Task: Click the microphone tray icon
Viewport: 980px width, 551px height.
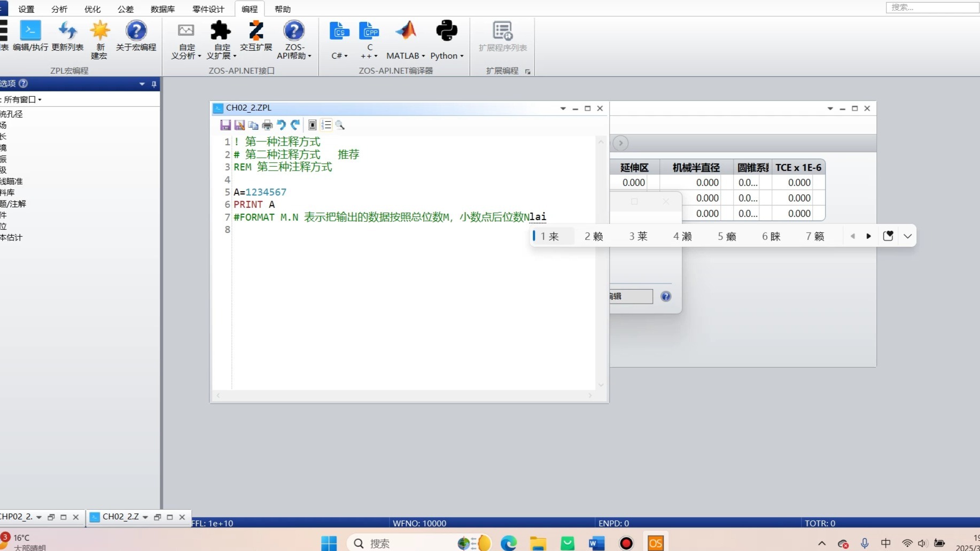Action: (x=865, y=543)
